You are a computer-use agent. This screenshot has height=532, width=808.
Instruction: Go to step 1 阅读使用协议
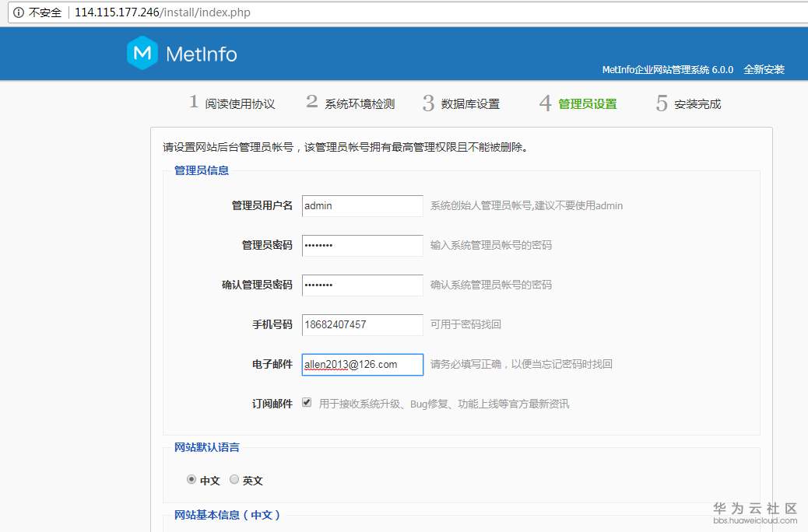232,103
